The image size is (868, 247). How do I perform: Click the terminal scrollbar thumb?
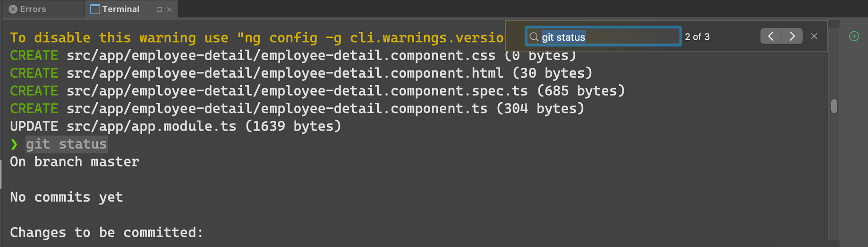click(834, 106)
